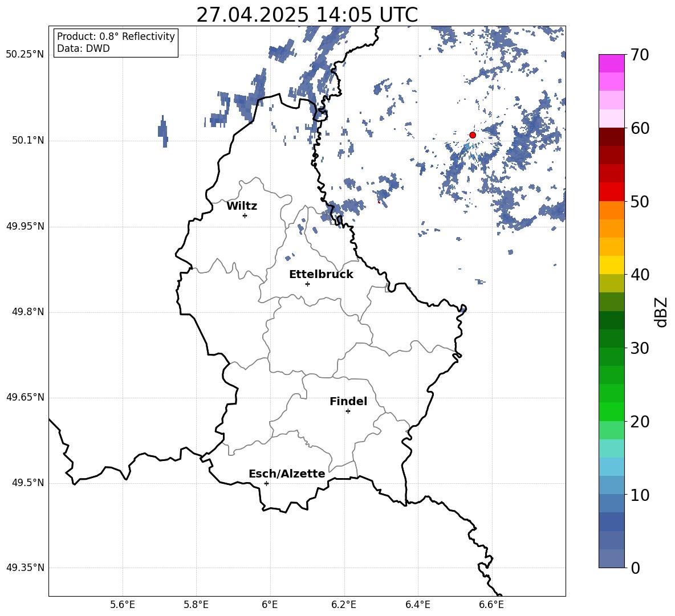Image resolution: width=675 pixels, height=616 pixels.
Task: Select the Ettelbruck label
Action: click(321, 275)
